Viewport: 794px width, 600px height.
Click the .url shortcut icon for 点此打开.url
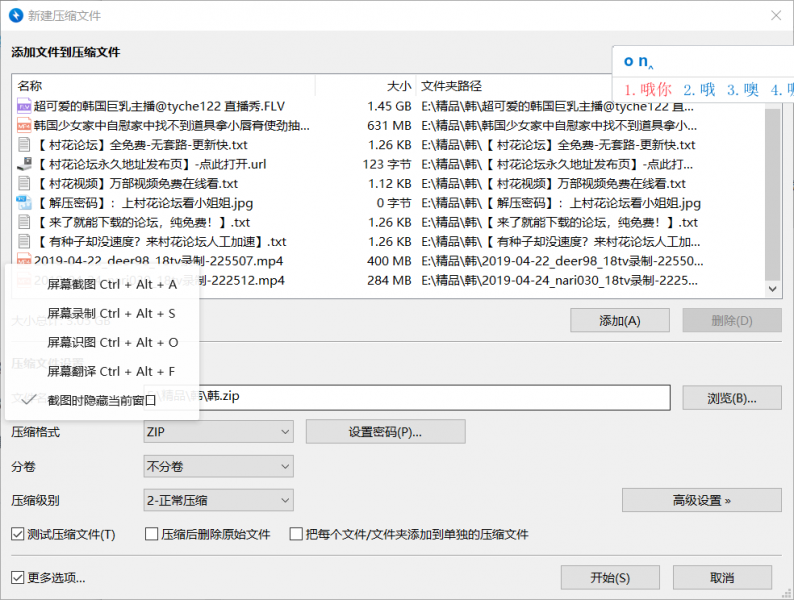(x=24, y=164)
